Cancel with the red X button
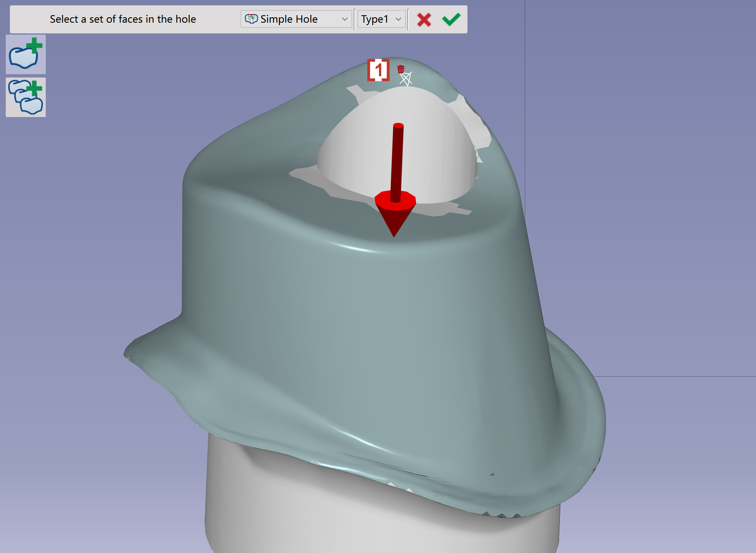Screen dimensions: 756x553 [424, 19]
